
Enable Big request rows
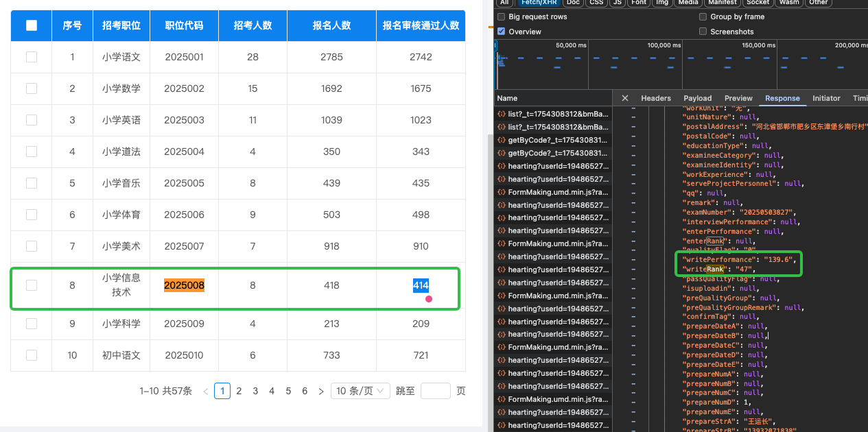coord(502,16)
